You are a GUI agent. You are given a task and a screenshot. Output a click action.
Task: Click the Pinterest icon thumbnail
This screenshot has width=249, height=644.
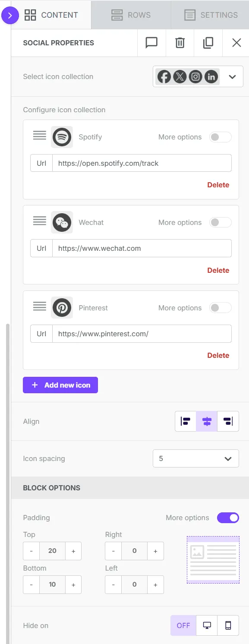click(x=62, y=308)
